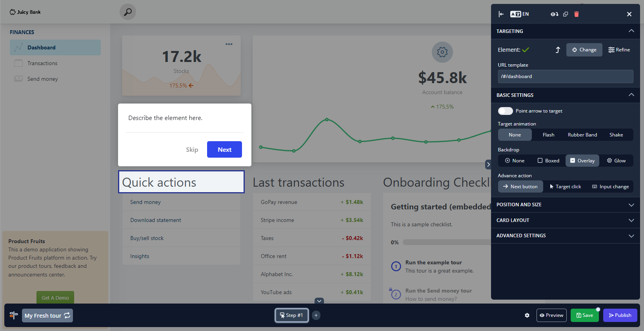Viewport: 644px width, 331px height.
Task: Select Glow backdrop option
Action: (616, 161)
